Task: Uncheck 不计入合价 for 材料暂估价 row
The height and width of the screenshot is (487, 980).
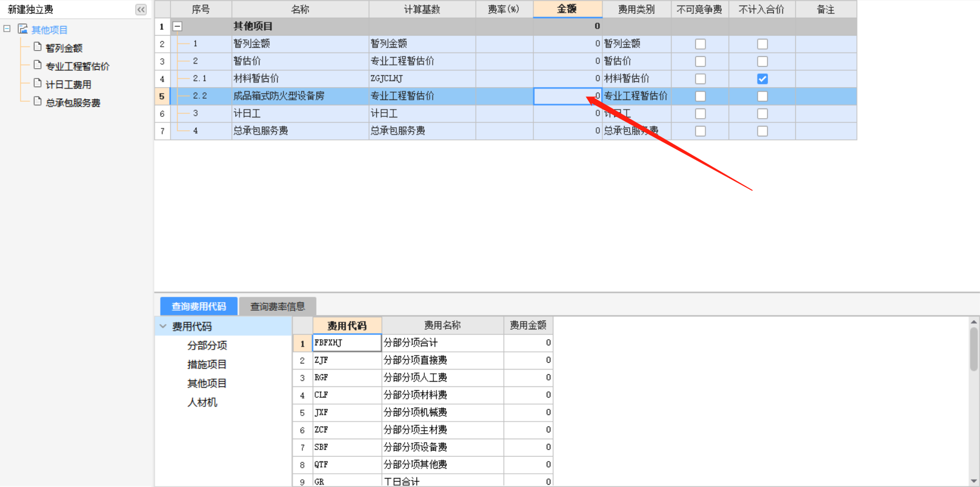Action: coord(762,79)
